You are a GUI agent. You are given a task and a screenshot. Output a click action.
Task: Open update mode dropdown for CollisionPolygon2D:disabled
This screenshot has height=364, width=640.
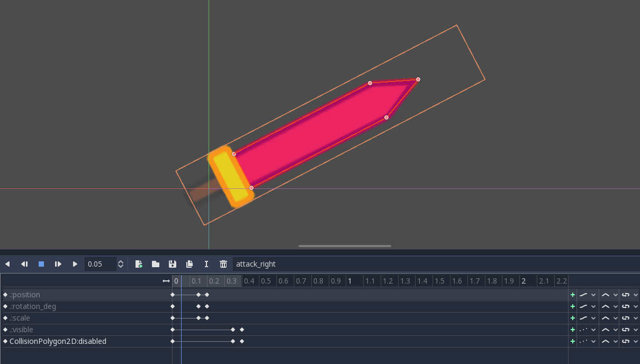[587, 341]
